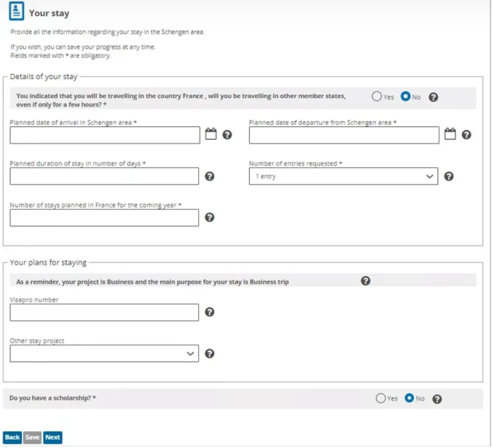
Task: Select No for having a scholarship
Action: (x=409, y=398)
